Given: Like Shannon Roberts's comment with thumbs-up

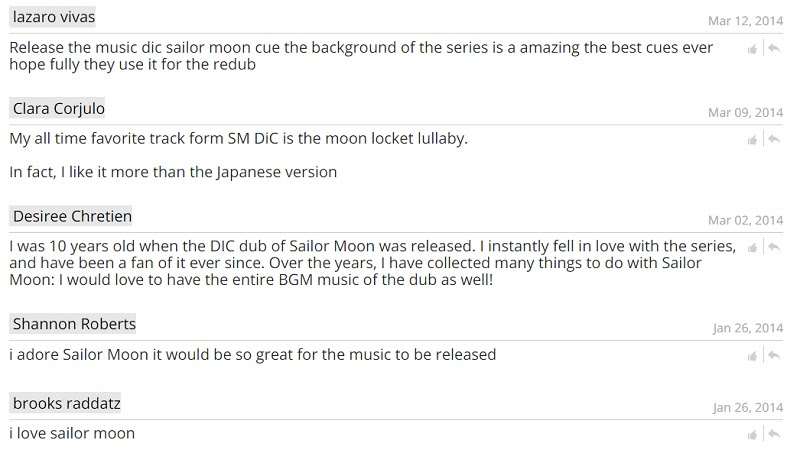Looking at the screenshot, I should click(752, 357).
